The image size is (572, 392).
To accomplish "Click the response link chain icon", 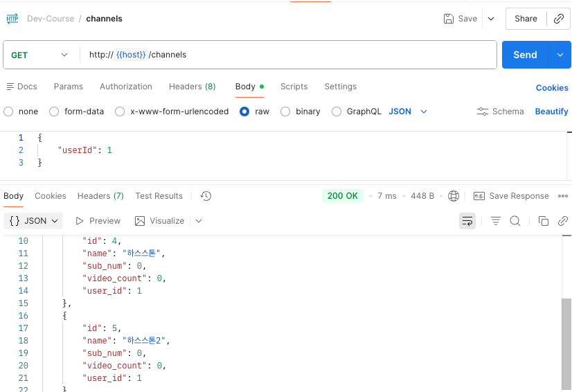I will point(563,221).
